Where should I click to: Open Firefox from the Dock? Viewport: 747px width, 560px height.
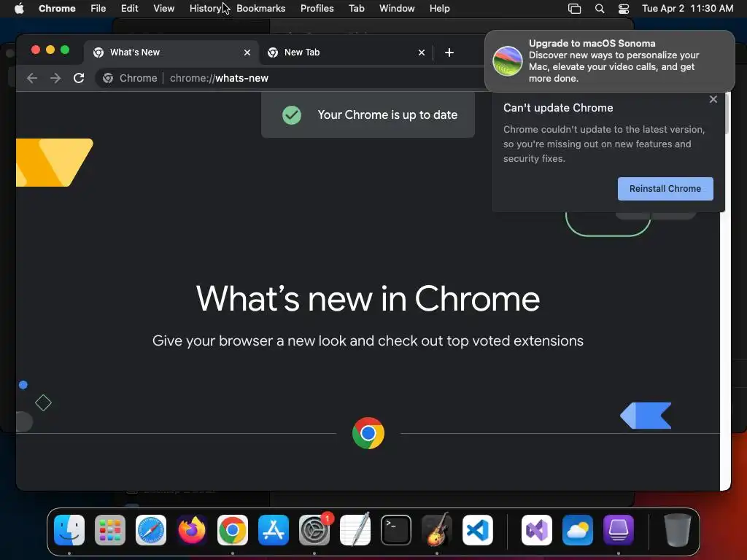(x=192, y=530)
